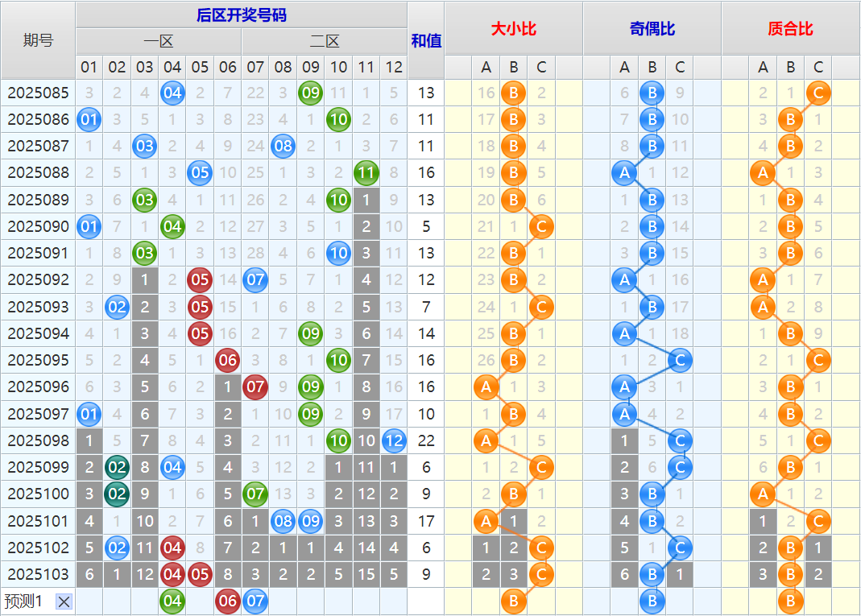Click the 预测1 row label
Viewport: 861px width, 616px height.
(23, 602)
